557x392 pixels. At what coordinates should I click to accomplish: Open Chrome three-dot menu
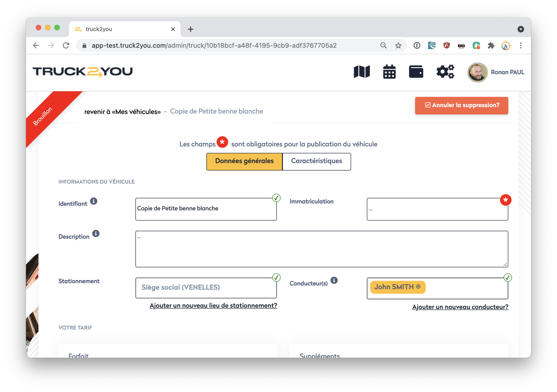tap(521, 45)
